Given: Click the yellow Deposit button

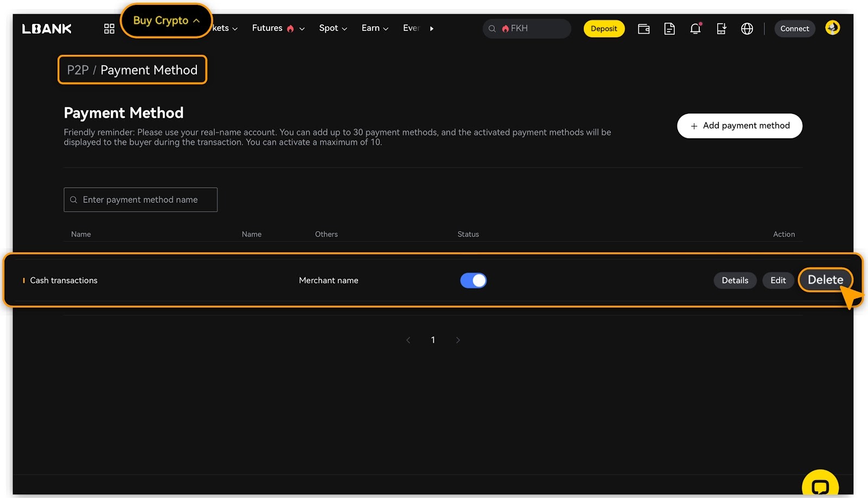Looking at the screenshot, I should [604, 29].
